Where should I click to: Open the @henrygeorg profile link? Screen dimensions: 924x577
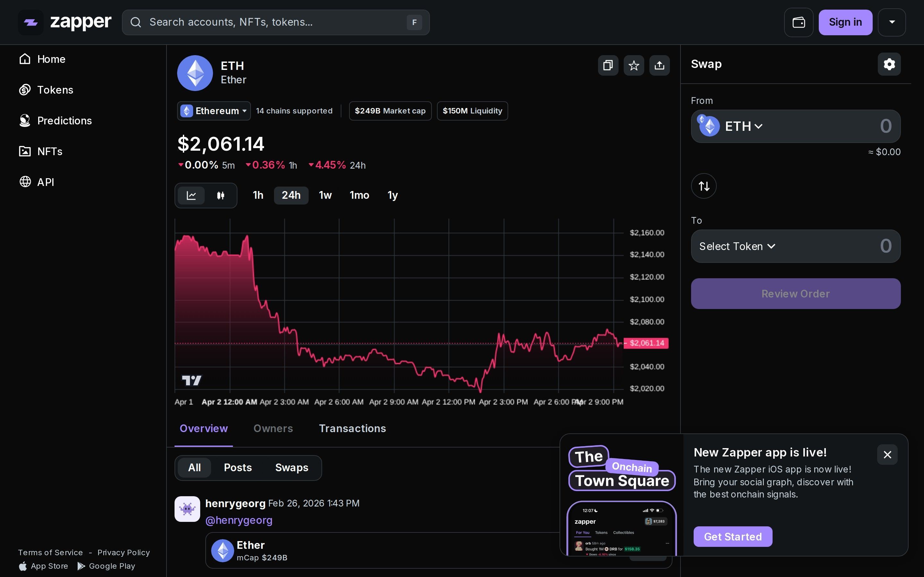239,520
